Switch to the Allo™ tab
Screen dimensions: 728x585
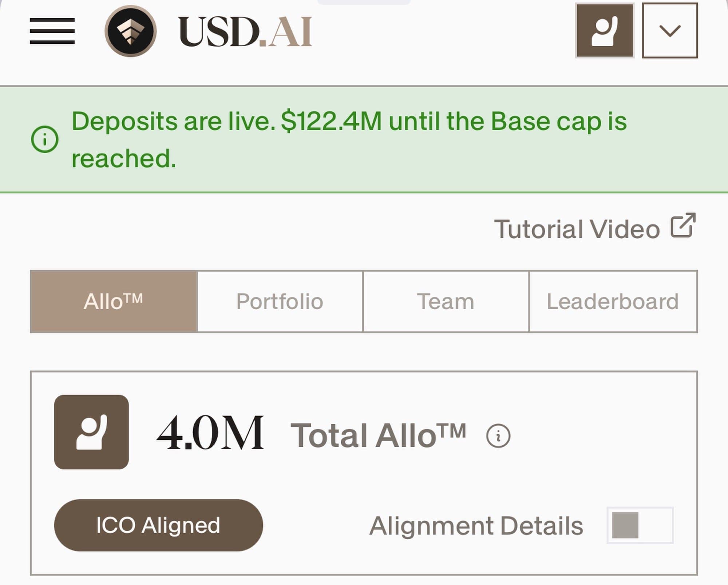[114, 302]
